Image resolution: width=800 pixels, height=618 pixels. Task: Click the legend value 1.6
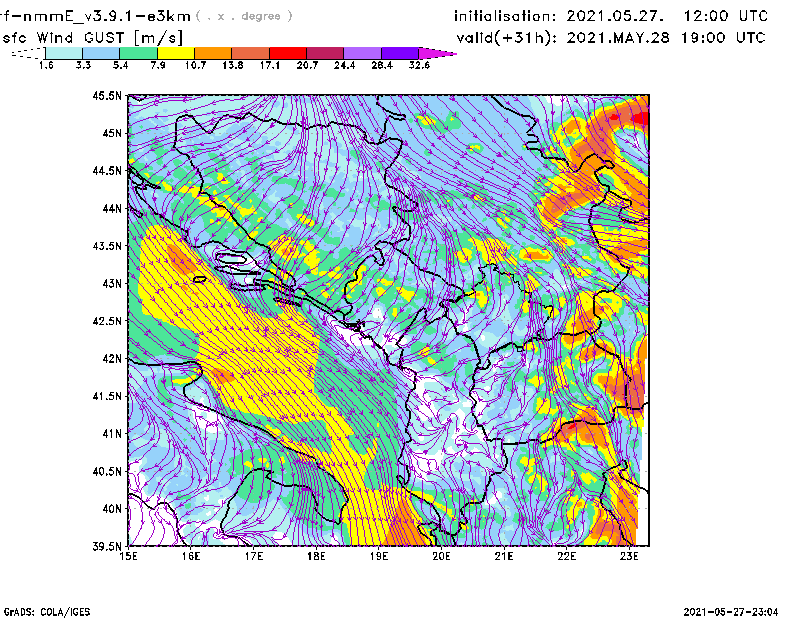click(x=46, y=65)
